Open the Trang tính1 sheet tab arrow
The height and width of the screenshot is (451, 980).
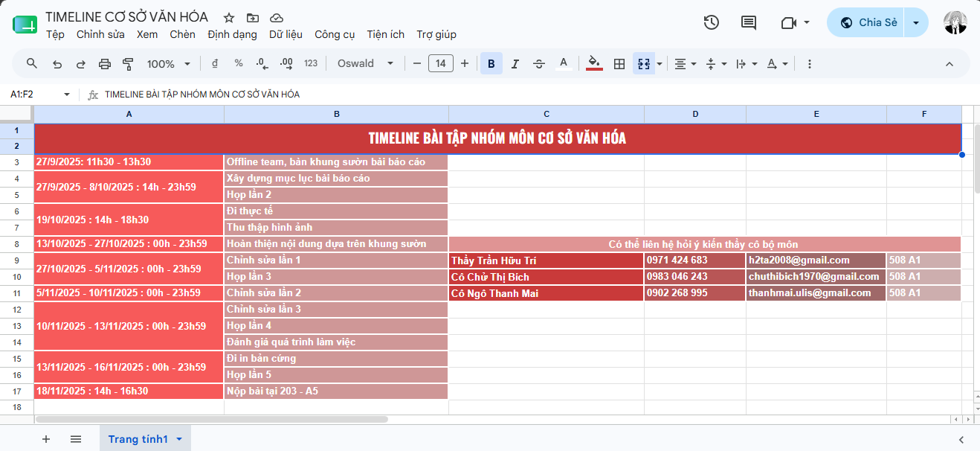[x=179, y=439]
